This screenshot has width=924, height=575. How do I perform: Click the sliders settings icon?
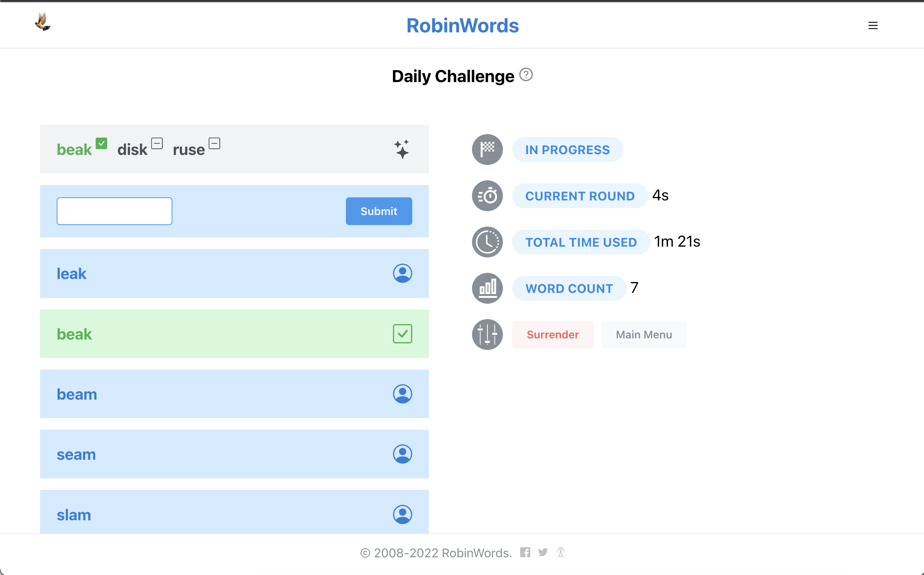tap(487, 335)
